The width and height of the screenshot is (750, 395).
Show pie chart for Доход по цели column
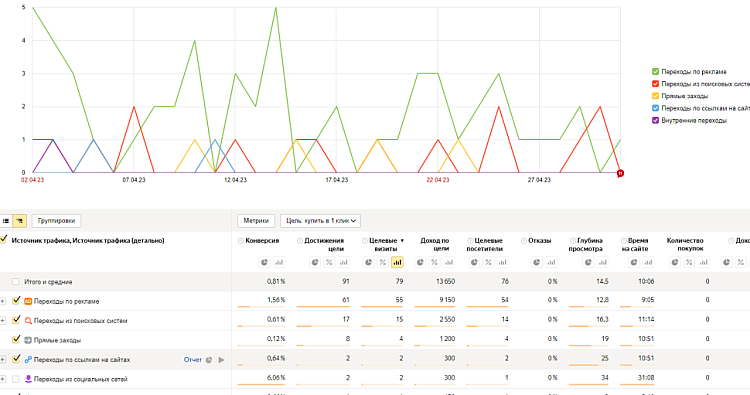pos(420,262)
